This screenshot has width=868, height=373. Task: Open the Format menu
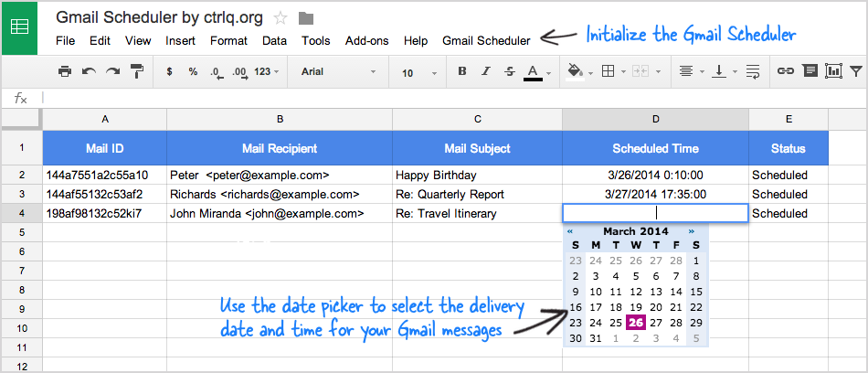coord(229,40)
